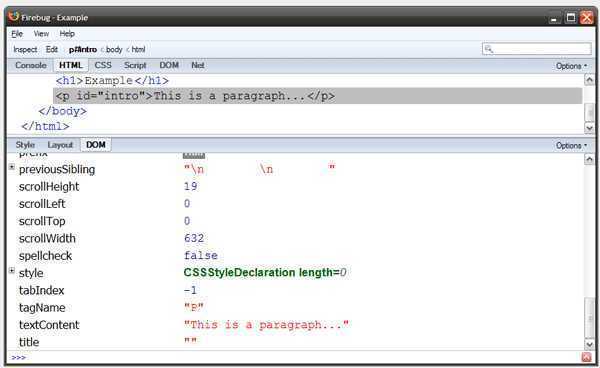Switch to the Script tab
Screen dimensions: 600x368
(135, 65)
